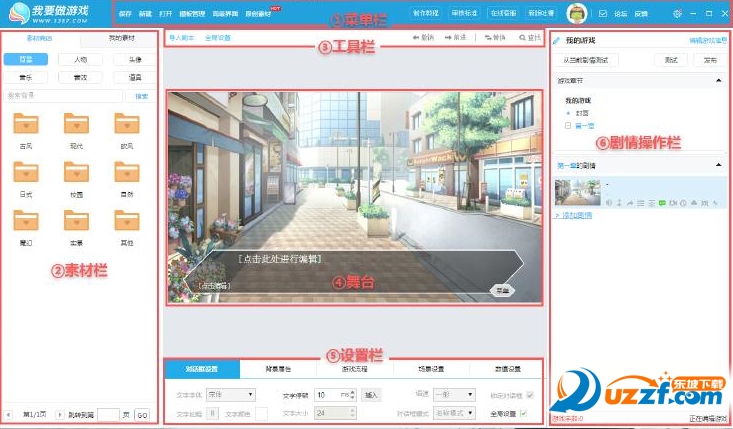Select the 音乐 material category button

(26, 78)
